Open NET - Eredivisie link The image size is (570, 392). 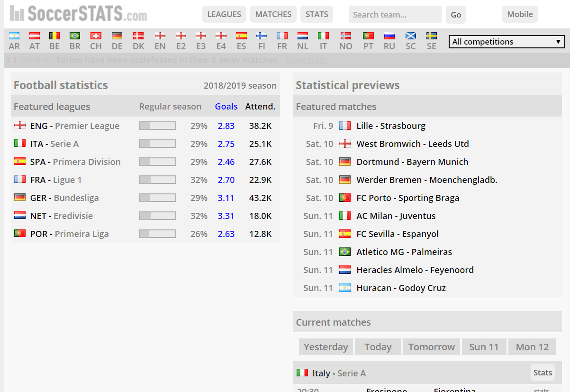point(62,216)
